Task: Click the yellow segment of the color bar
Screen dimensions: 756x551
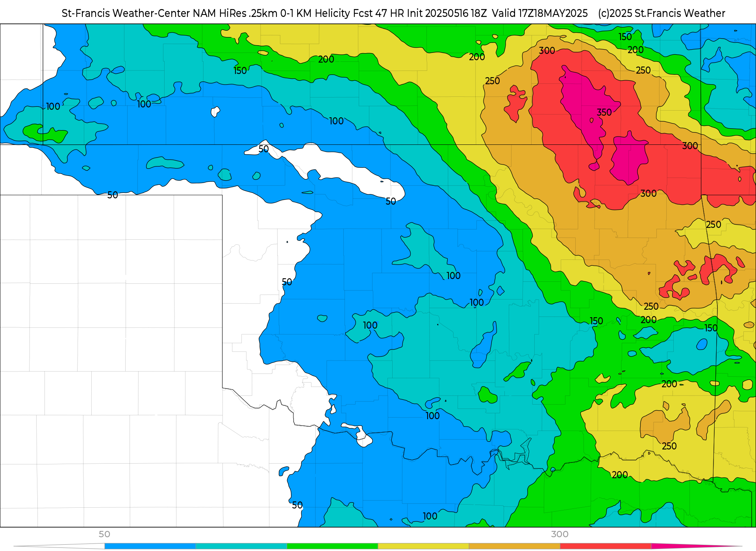Action: coord(423,546)
